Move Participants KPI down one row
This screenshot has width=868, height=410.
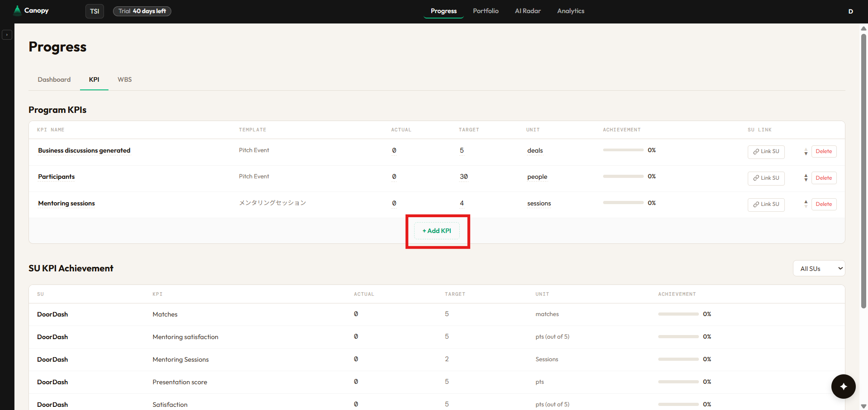coord(806,180)
